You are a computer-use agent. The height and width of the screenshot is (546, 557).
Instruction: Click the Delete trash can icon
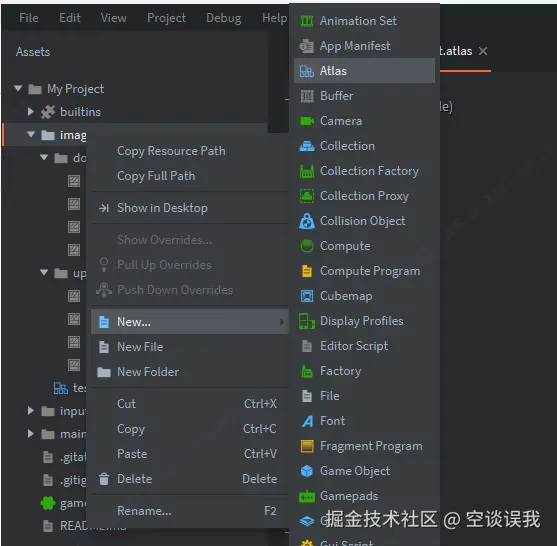click(104, 479)
